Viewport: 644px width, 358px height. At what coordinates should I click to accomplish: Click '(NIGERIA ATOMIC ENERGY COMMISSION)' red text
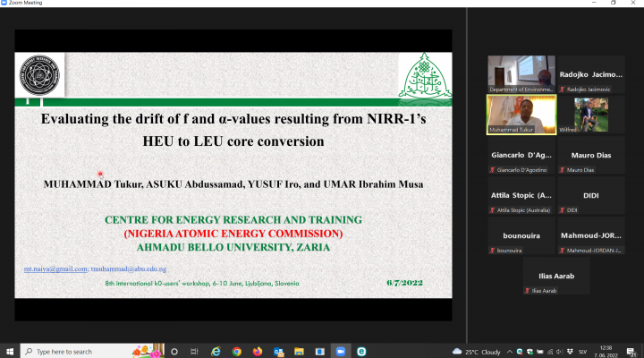coord(233,234)
